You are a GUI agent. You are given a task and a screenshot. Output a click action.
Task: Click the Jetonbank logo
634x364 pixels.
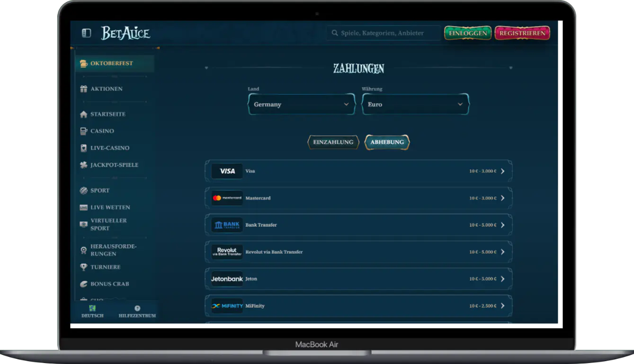pyautogui.click(x=227, y=279)
